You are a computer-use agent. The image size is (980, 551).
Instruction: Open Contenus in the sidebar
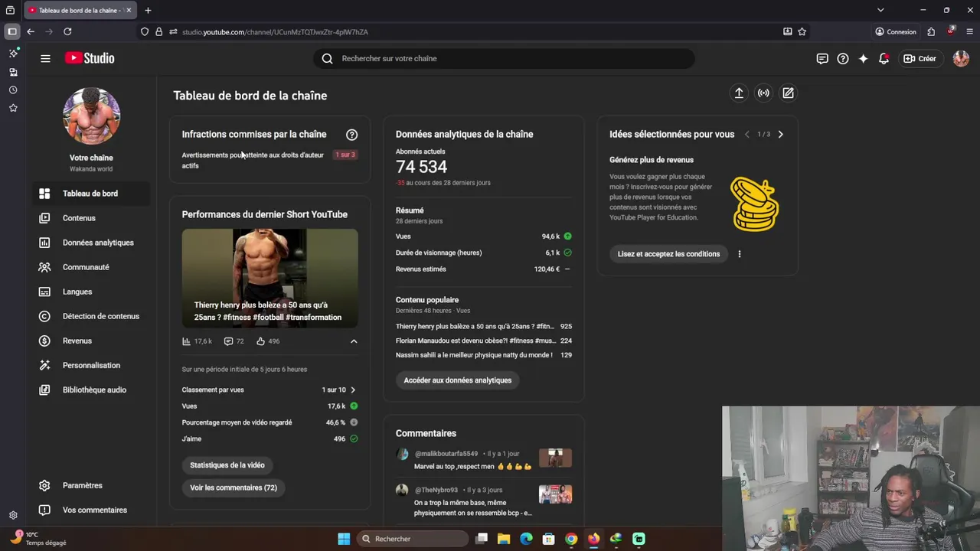click(91, 218)
